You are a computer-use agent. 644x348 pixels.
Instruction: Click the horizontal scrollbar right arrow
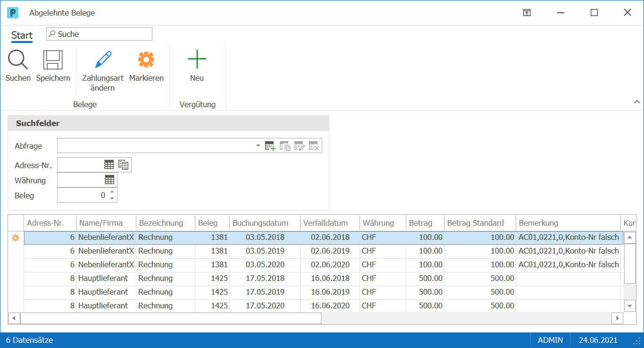coord(617,318)
